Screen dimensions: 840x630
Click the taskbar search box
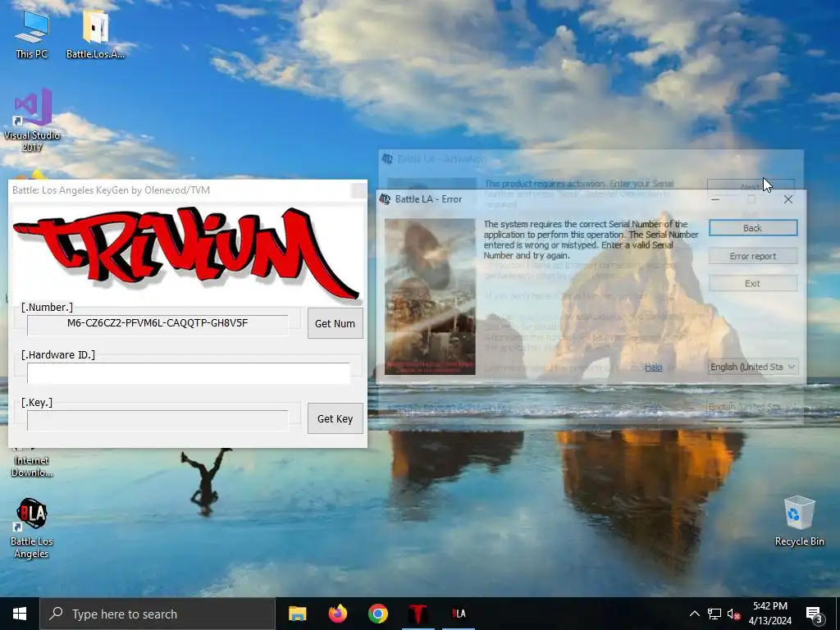(x=157, y=614)
